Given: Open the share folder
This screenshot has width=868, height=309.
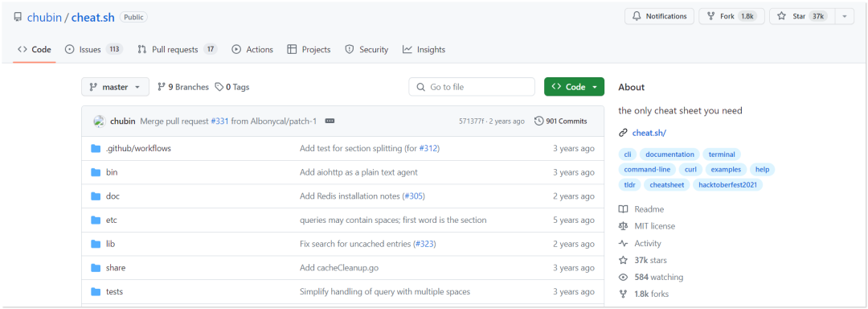Looking at the screenshot, I should click(116, 267).
